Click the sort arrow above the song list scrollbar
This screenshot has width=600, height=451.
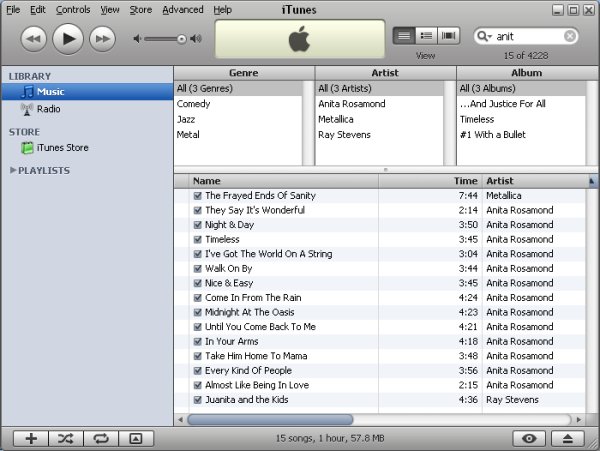point(592,181)
